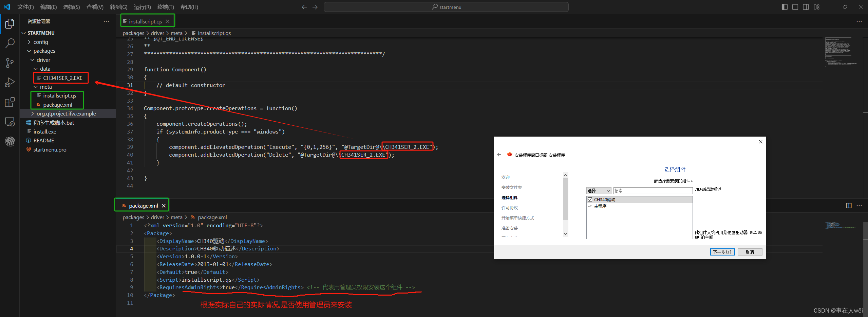Open the 运行(R) menu
868x317 pixels.
point(142,7)
